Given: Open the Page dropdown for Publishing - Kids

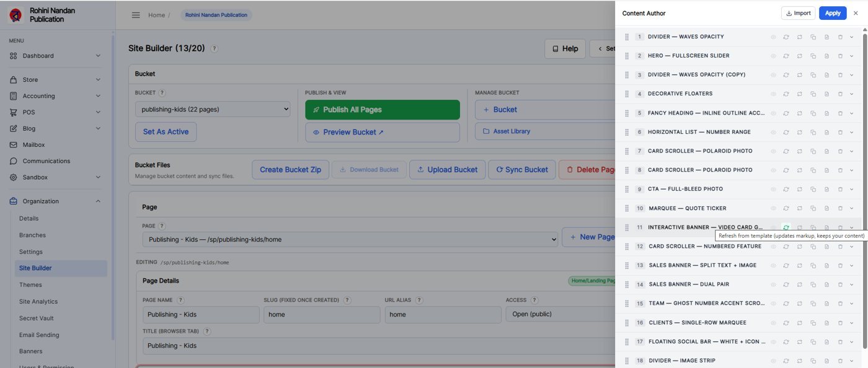Looking at the screenshot, I should 350,239.
